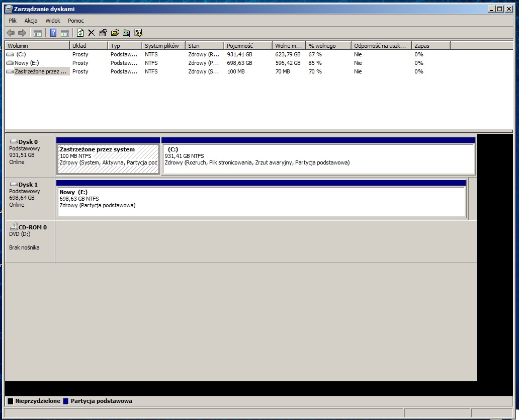Screen dimensions: 519x420
Task: Click the Refresh toolbar icon
Action: (80, 33)
